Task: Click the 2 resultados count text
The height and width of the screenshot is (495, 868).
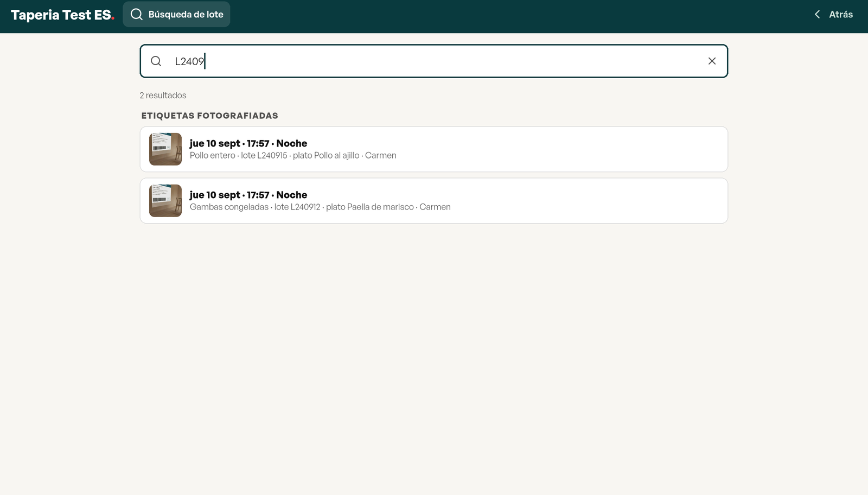Action: click(163, 95)
